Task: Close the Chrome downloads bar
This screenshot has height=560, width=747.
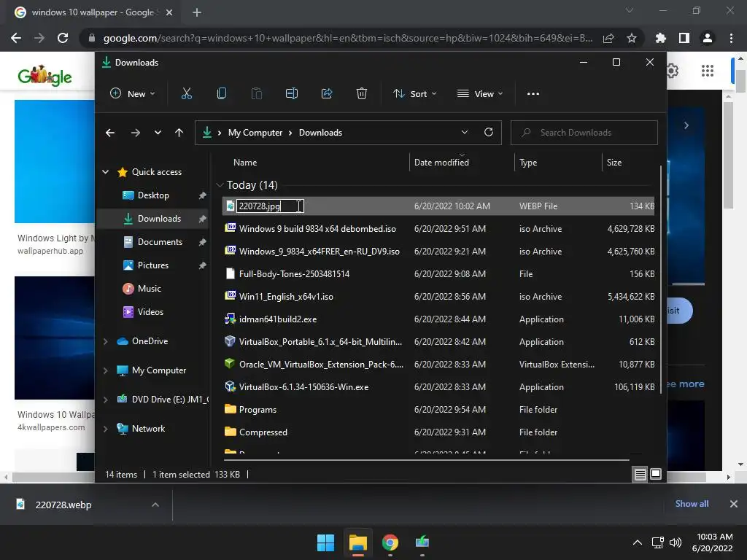Action: tap(734, 504)
